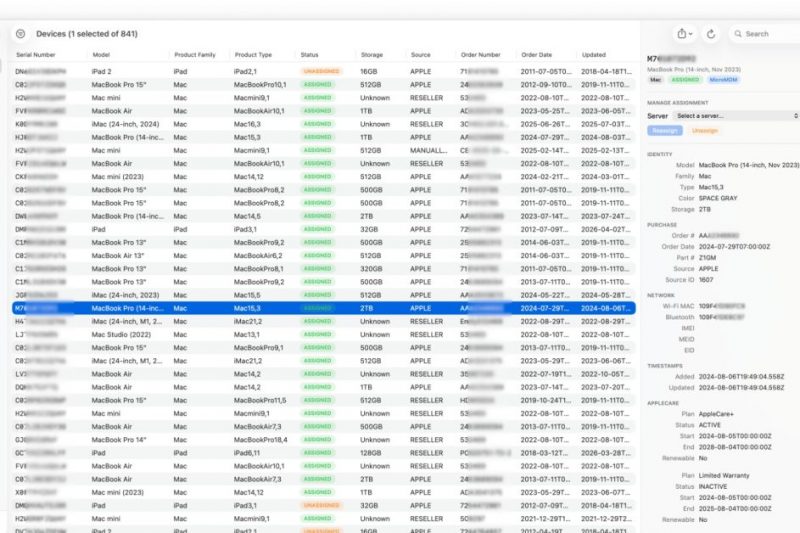Click the 'INACTIVE' warranty status value

pos(713,487)
